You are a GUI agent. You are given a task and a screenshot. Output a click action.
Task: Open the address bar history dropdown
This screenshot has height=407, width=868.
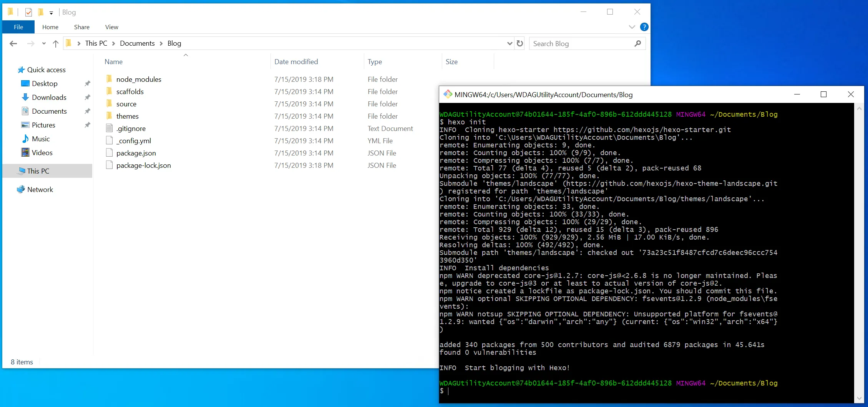pyautogui.click(x=510, y=43)
